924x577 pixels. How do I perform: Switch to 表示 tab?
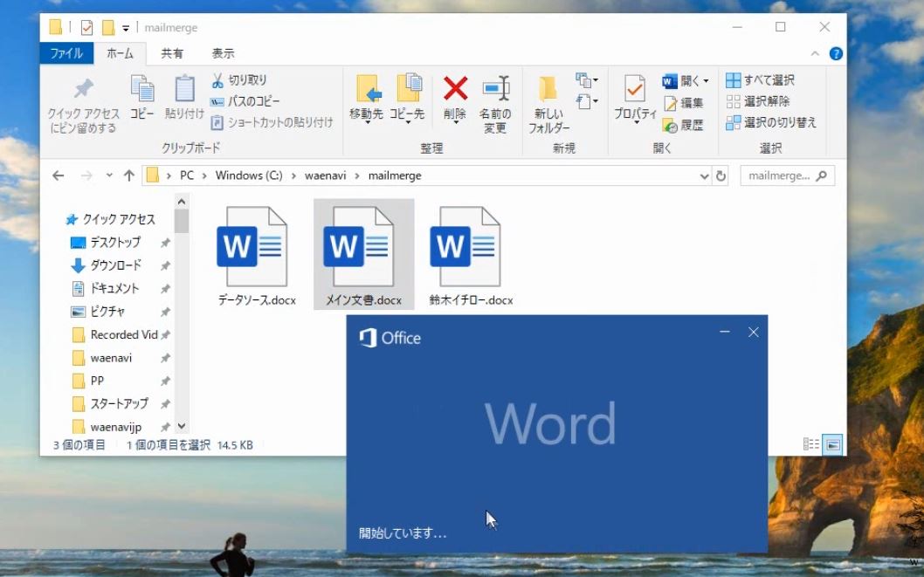coord(224,53)
